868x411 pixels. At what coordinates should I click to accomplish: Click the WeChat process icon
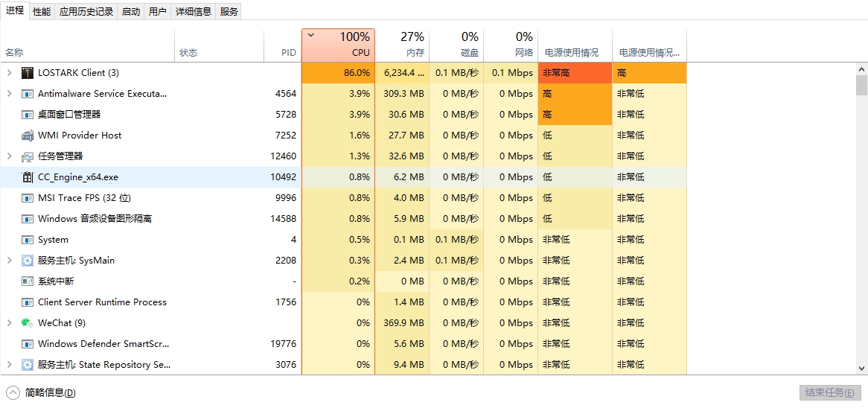[28, 323]
